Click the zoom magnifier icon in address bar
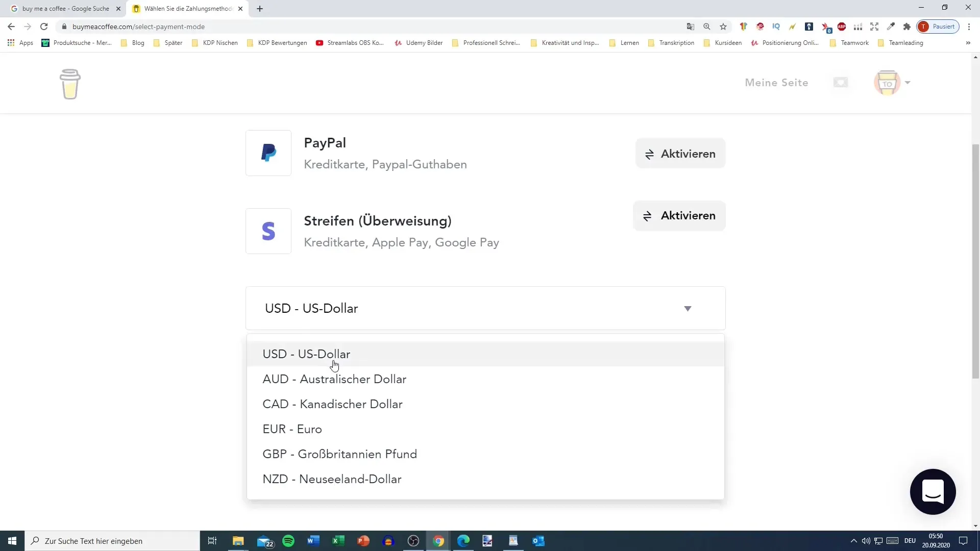980x551 pixels. point(707,27)
